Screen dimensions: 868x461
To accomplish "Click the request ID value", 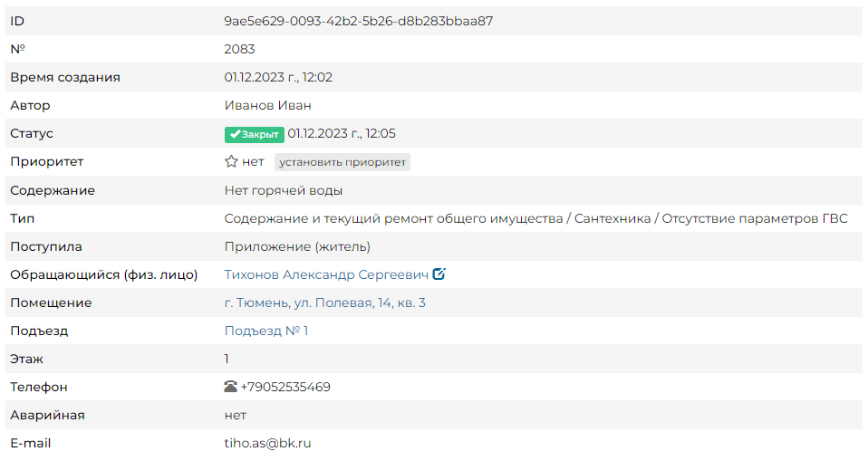I will [x=358, y=21].
